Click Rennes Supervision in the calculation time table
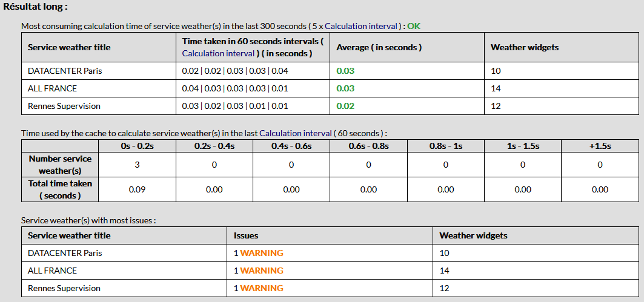 point(64,106)
